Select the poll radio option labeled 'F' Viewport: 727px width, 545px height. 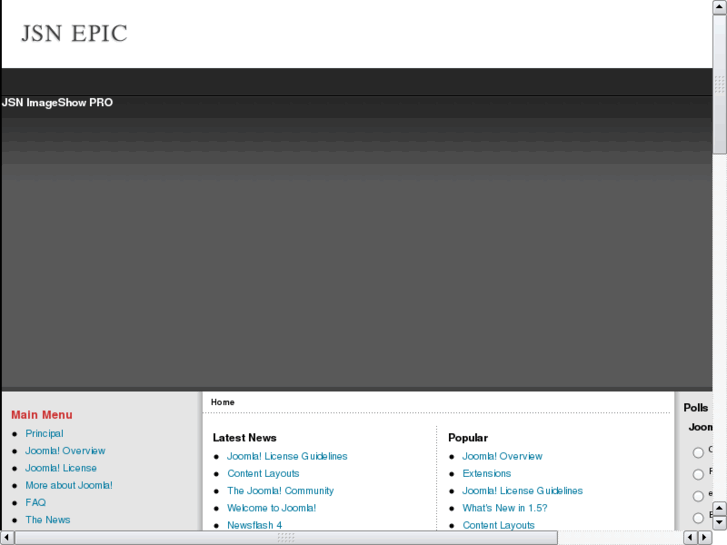coord(698,474)
